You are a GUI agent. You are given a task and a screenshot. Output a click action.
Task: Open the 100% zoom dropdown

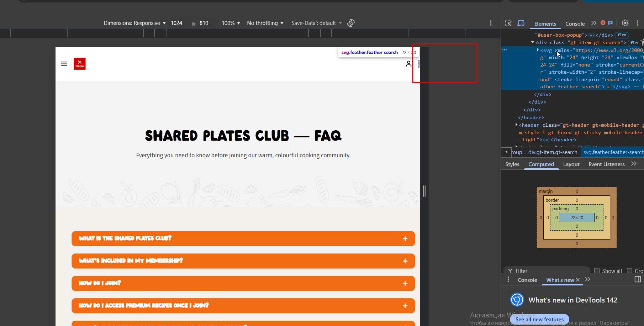[x=231, y=23]
